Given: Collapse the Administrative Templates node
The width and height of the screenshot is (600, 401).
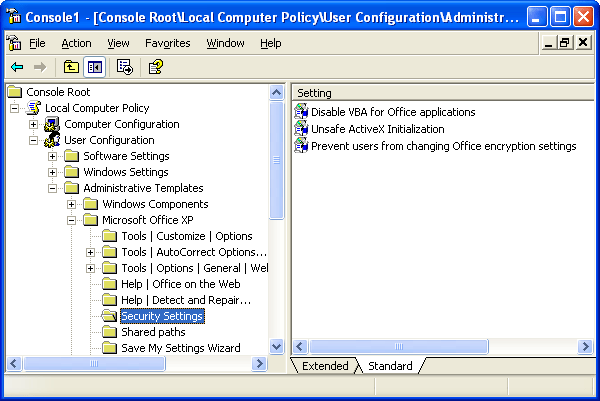Looking at the screenshot, I should (53, 189).
